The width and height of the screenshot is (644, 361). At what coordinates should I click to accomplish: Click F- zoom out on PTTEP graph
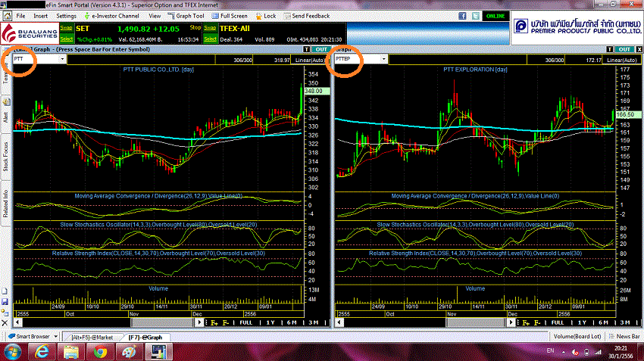[x=537, y=323]
